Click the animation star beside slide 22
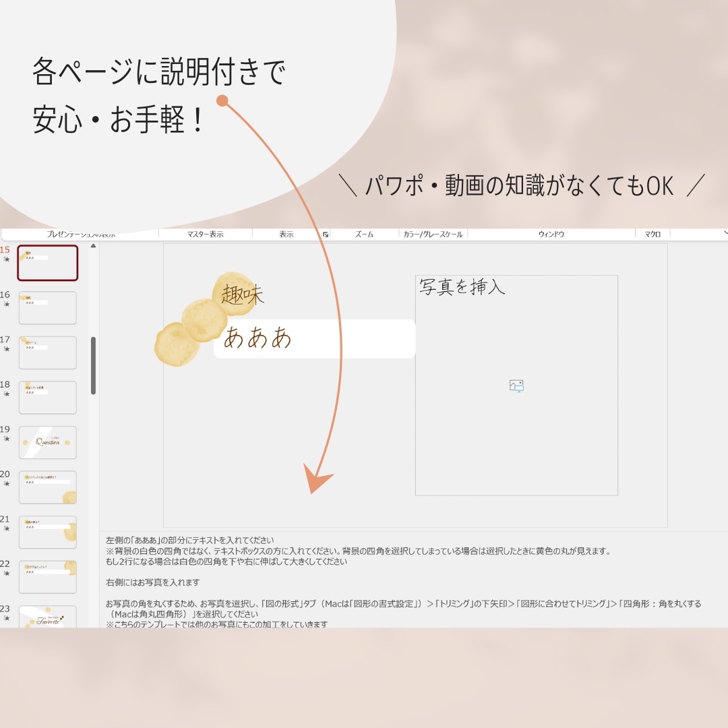Viewport: 728px width, 728px height. 7,574
